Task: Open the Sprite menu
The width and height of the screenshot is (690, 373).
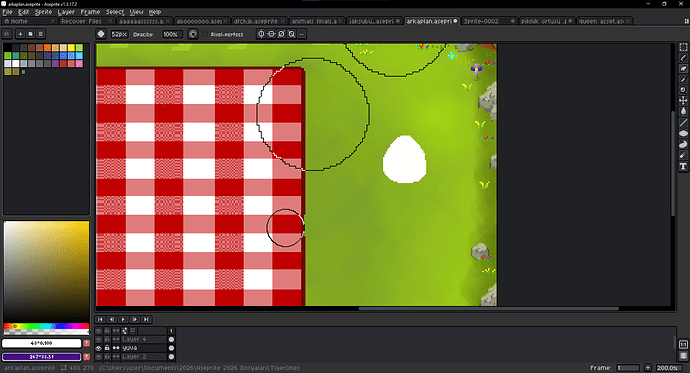Action: coord(43,12)
